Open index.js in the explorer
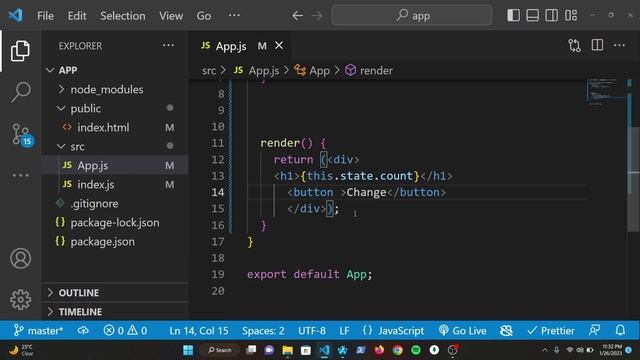Image resolution: width=640 pixels, height=360 pixels. (x=115, y=184)
